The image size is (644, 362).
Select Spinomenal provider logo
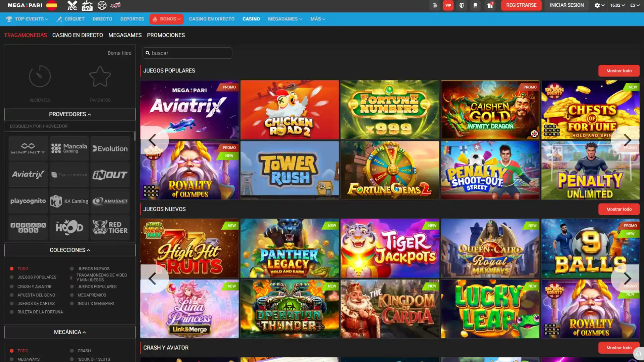tap(69, 175)
